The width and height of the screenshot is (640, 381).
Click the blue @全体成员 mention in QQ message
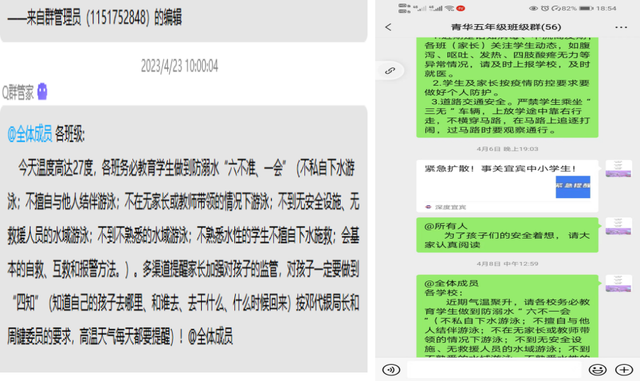click(x=30, y=134)
